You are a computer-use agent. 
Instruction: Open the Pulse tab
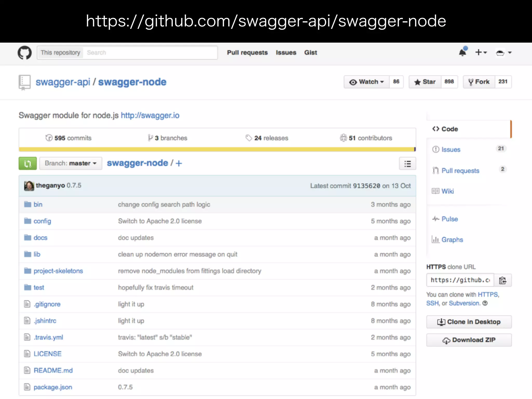click(445, 219)
